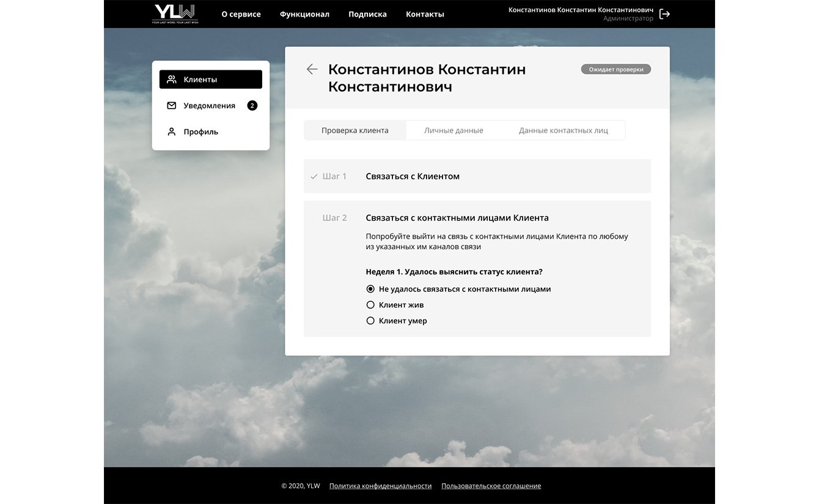The height and width of the screenshot is (504, 819).
Task: Click the 'Шаг 1' label
Action: [x=334, y=177]
